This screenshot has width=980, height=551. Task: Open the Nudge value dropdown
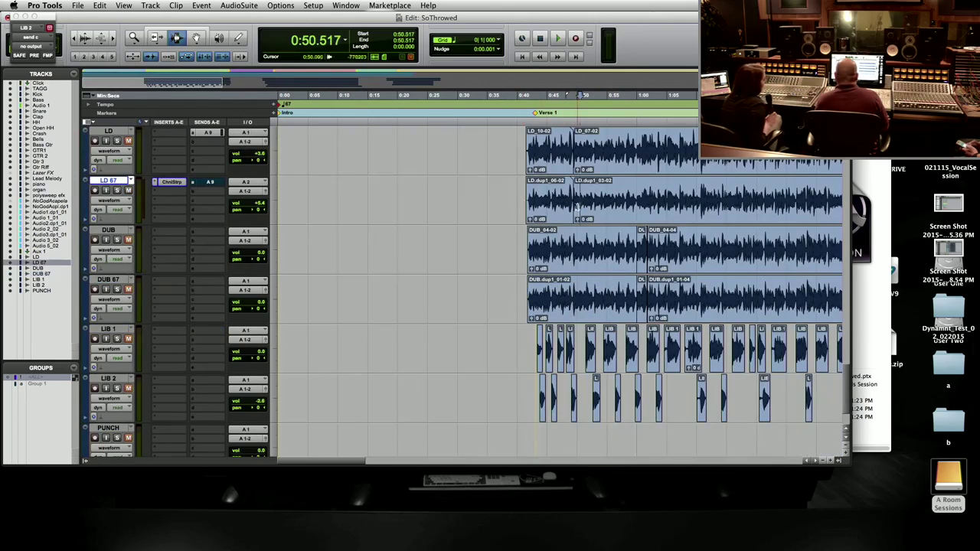498,50
